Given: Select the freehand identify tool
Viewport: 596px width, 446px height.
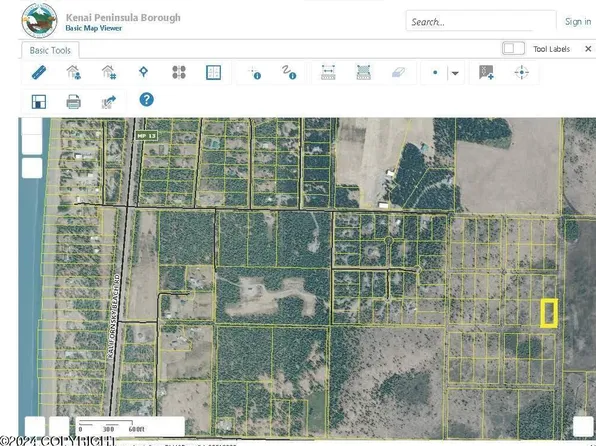Looking at the screenshot, I should [290, 72].
